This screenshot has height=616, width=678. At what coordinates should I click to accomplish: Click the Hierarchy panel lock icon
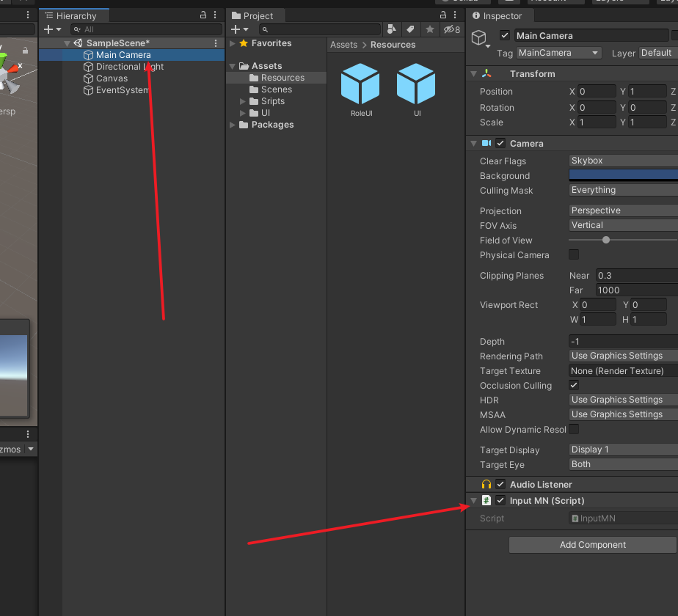click(203, 15)
